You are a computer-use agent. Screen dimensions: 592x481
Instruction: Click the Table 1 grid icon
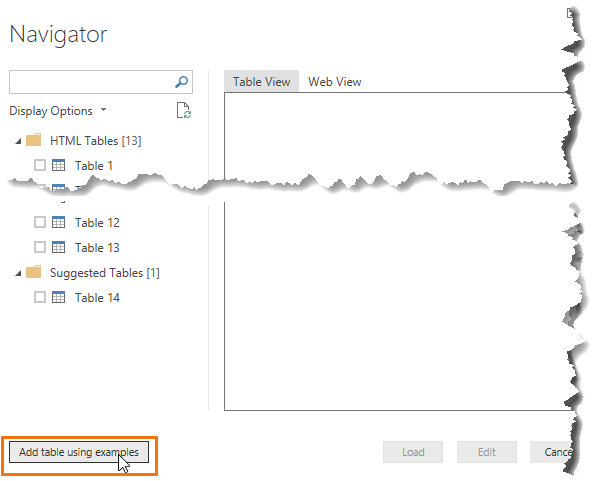(59, 165)
